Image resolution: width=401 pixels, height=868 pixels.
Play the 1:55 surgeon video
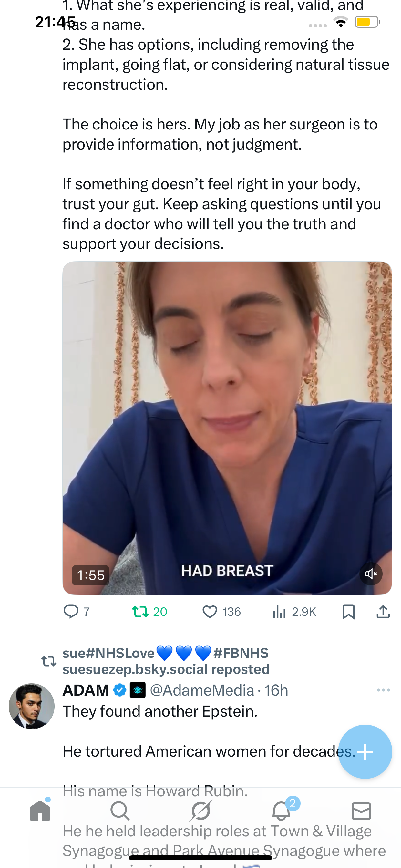tap(227, 428)
